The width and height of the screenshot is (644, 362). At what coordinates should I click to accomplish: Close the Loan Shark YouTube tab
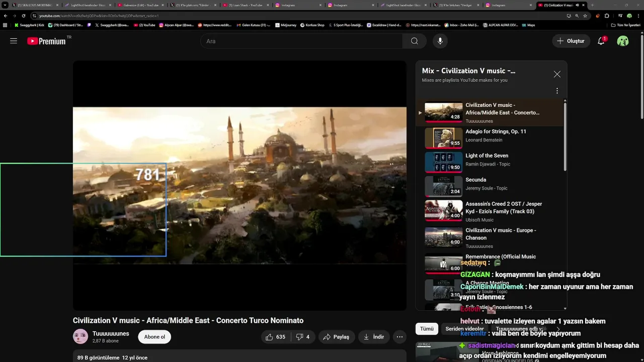tap(269, 5)
